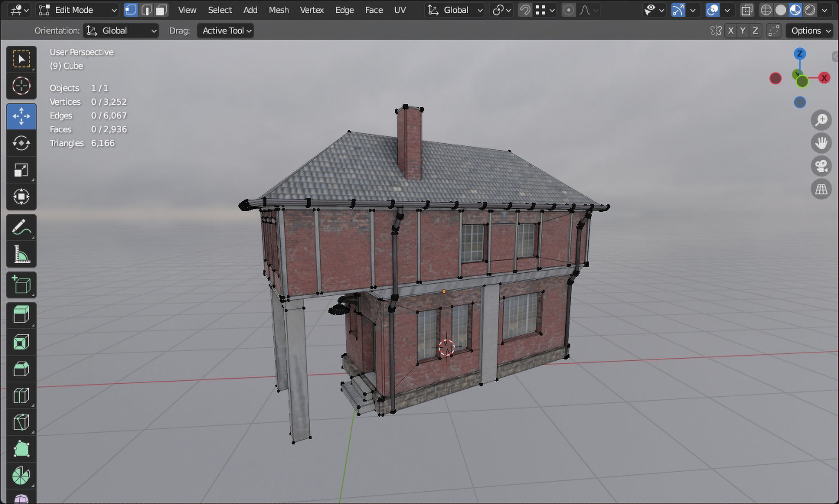Open the Vertex menu
The height and width of the screenshot is (504, 839).
point(311,10)
